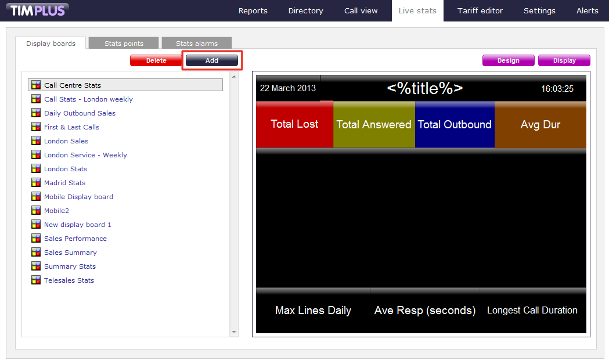Click the board icon next to Daily Outbound Sales
This screenshot has height=364, width=609.
pyautogui.click(x=36, y=113)
